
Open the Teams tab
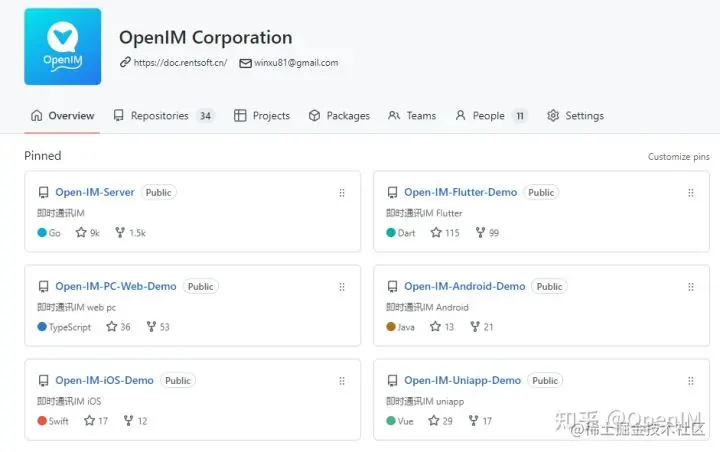click(412, 116)
